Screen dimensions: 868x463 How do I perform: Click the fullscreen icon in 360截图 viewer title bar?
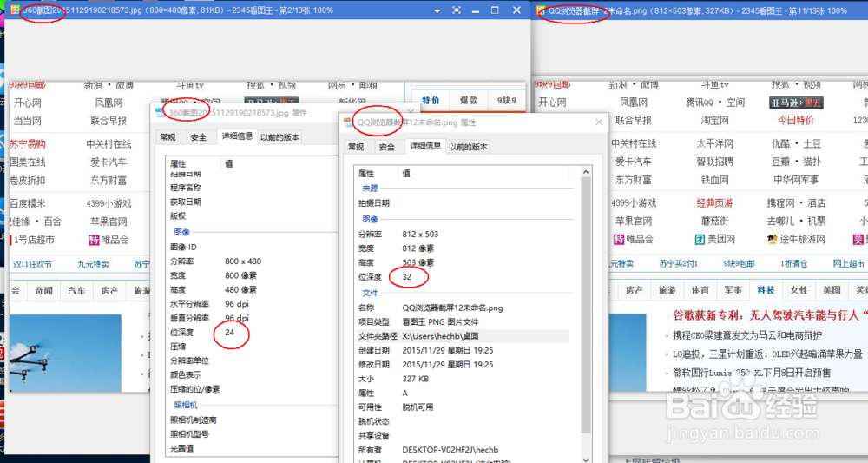[457, 10]
